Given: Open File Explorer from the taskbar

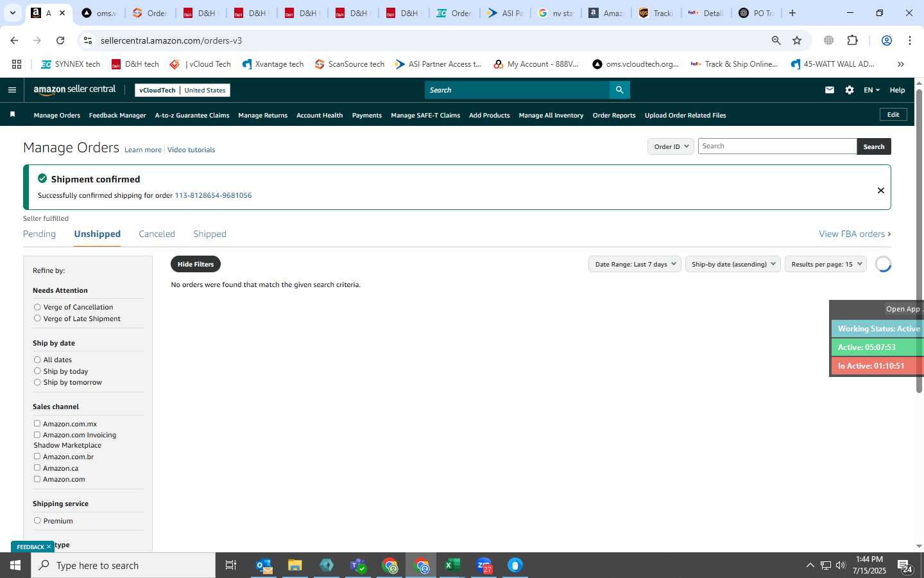Looking at the screenshot, I should pyautogui.click(x=295, y=565).
